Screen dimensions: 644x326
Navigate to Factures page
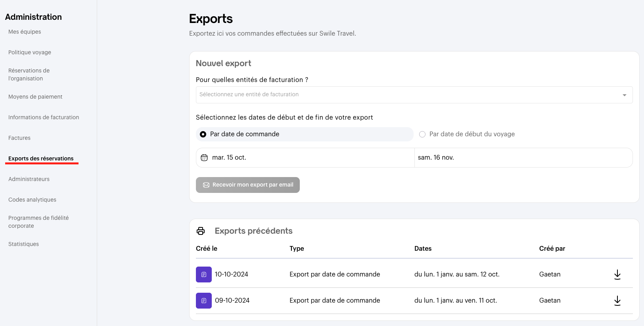[x=19, y=138]
